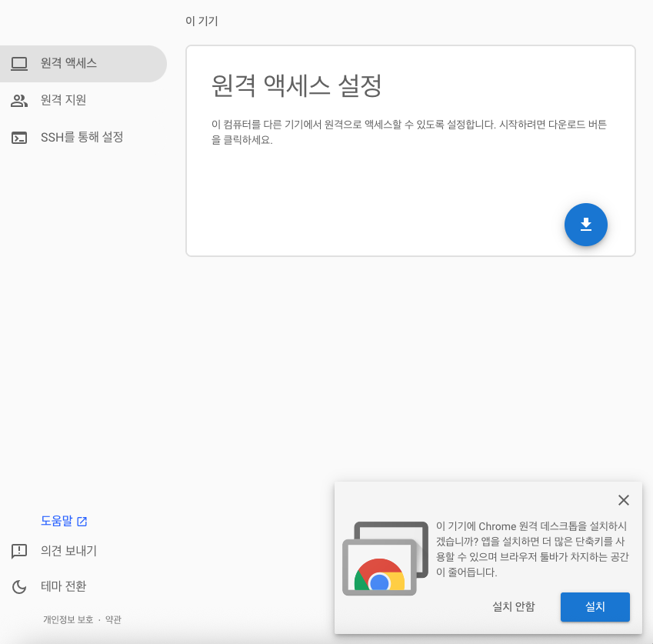Click the terminal icon beside SSH를 통해 설정

21,137
